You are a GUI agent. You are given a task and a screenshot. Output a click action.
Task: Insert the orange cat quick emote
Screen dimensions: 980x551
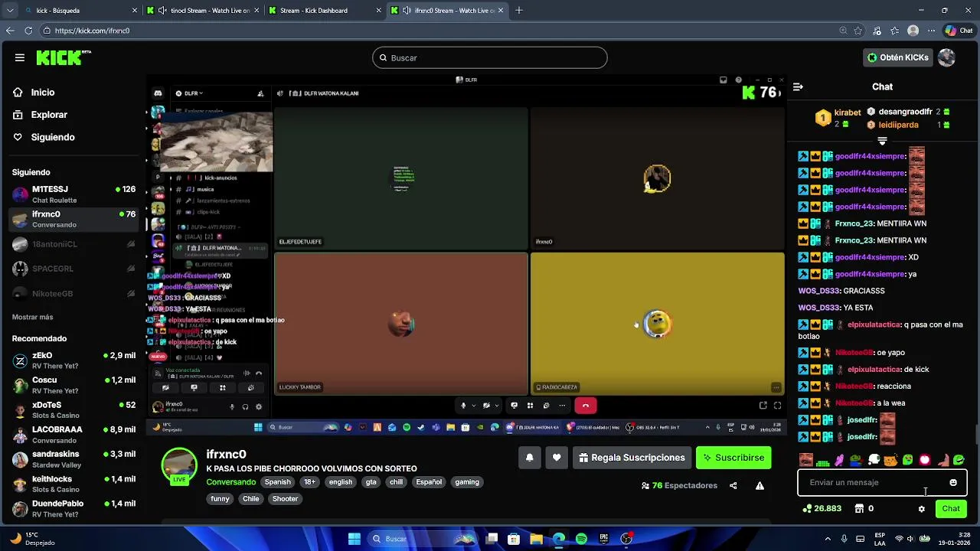(890, 460)
